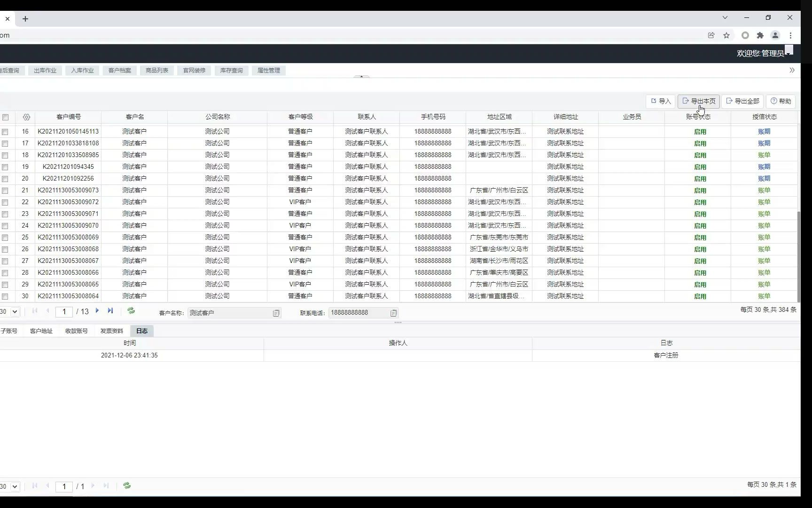
Task: Click next page arrow in log pager
Action: click(93, 485)
